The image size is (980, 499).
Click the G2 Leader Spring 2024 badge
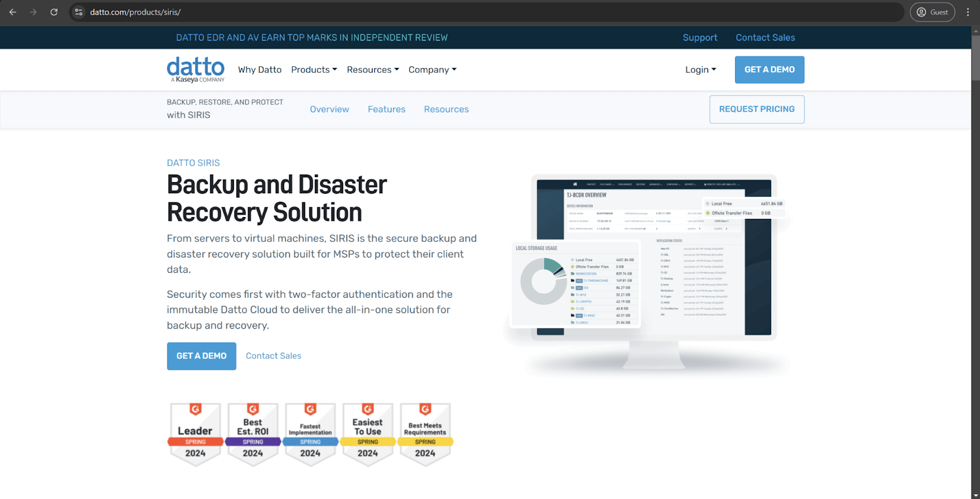pos(195,434)
